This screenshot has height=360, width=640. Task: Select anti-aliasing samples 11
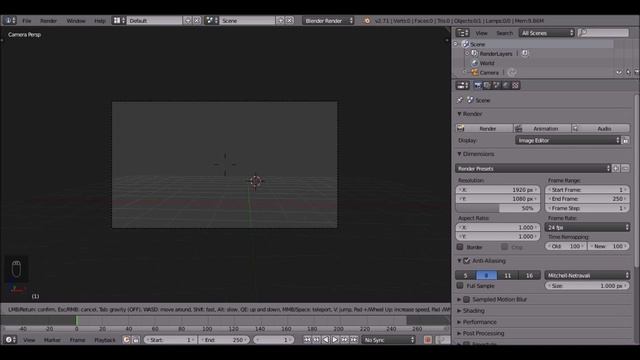coord(508,276)
